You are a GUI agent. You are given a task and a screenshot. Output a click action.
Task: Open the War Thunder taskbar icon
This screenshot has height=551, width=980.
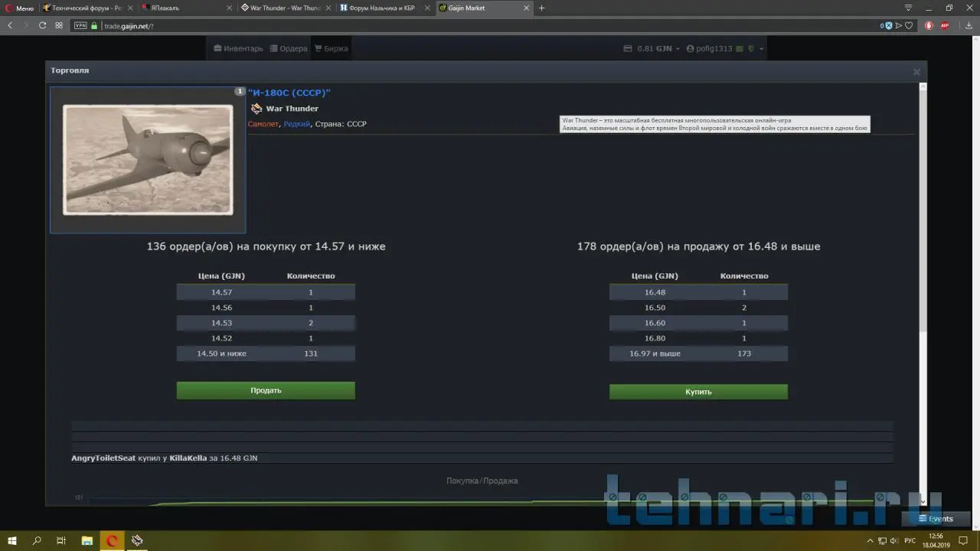tap(137, 540)
